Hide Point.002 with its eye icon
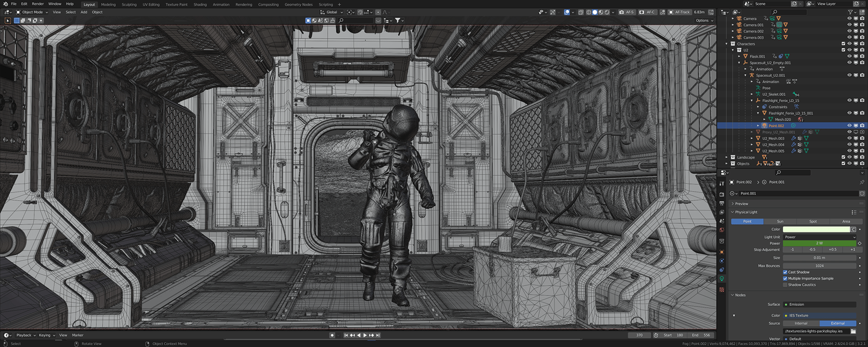Image resolution: width=868 pixels, height=347 pixels. click(x=849, y=125)
